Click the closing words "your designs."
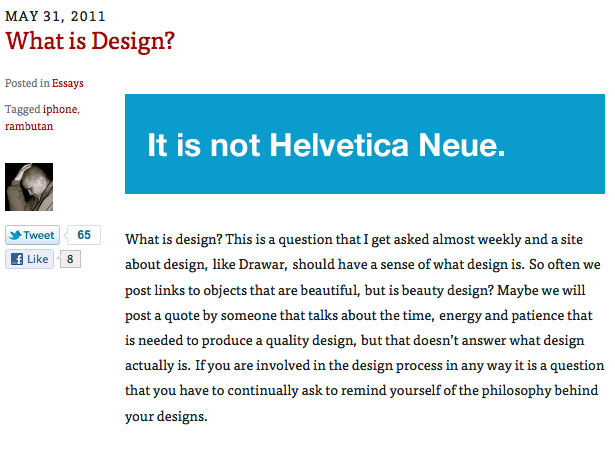Image resolution: width=615 pixels, height=450 pixels. point(166,416)
